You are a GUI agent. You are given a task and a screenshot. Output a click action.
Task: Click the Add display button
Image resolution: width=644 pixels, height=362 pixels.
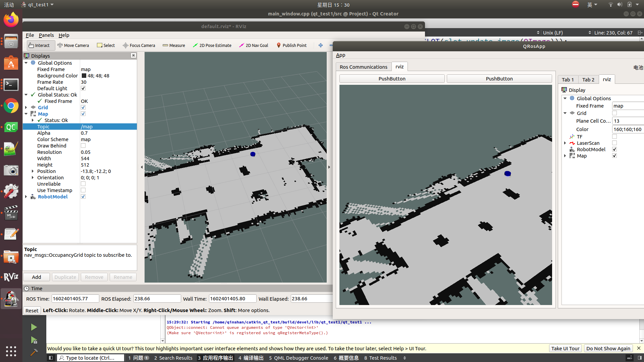[x=36, y=277]
